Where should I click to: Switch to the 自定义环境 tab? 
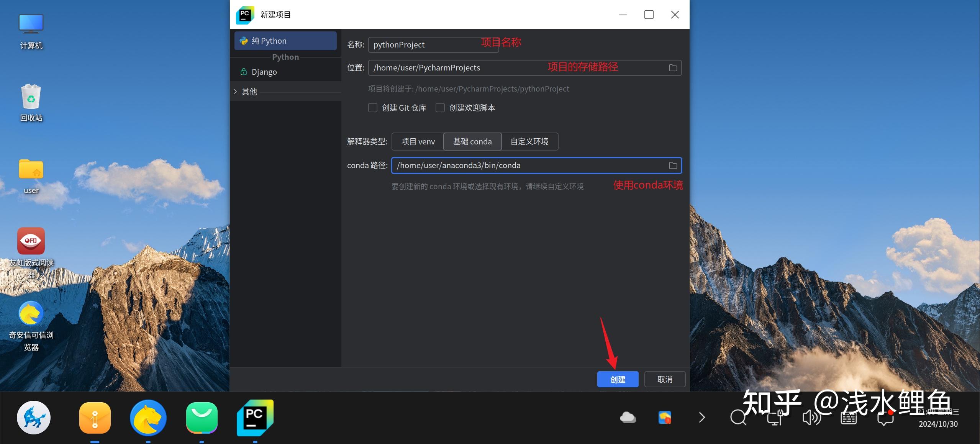tap(529, 141)
